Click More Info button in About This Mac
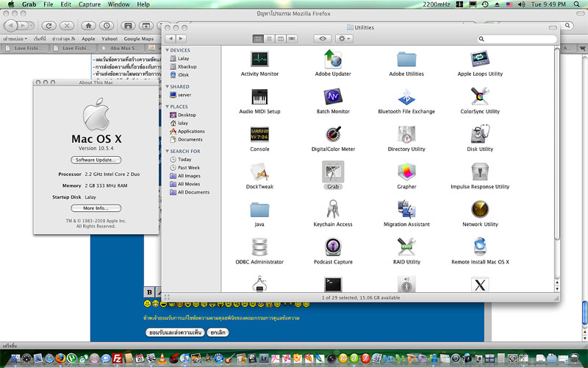Screen dimensions: 588x368 96,208
